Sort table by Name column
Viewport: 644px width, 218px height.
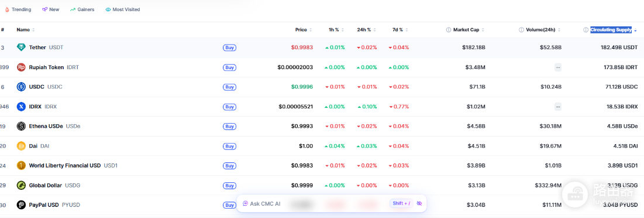tap(26, 30)
